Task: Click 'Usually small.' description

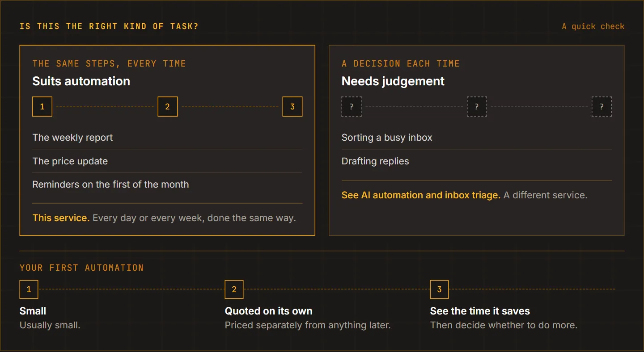Action: pyautogui.click(x=50, y=325)
